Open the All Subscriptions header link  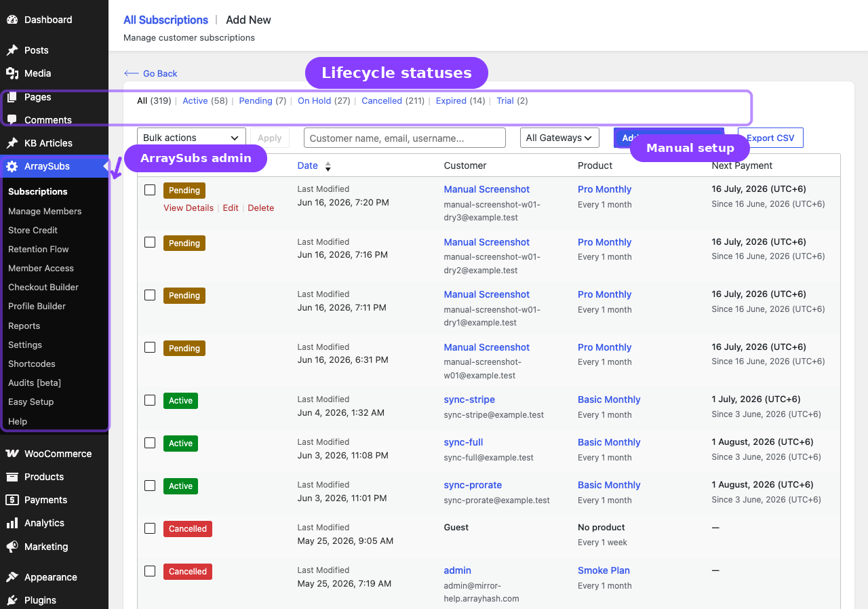pyautogui.click(x=165, y=20)
